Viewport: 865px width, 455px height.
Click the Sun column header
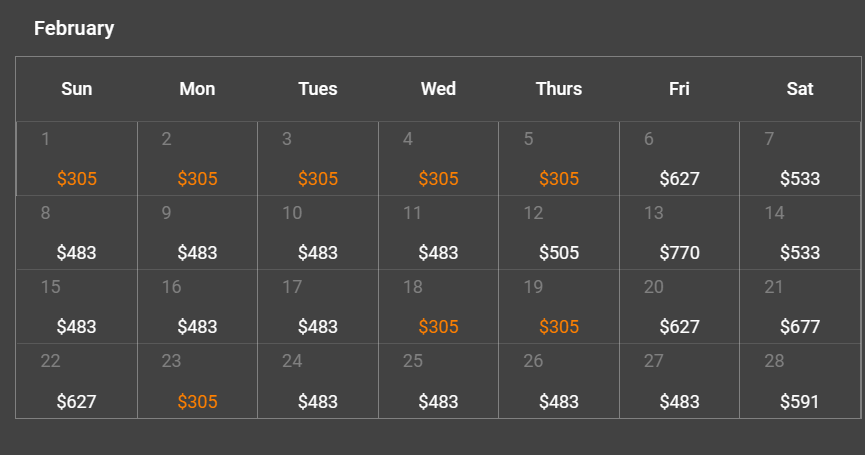pyautogui.click(x=77, y=89)
